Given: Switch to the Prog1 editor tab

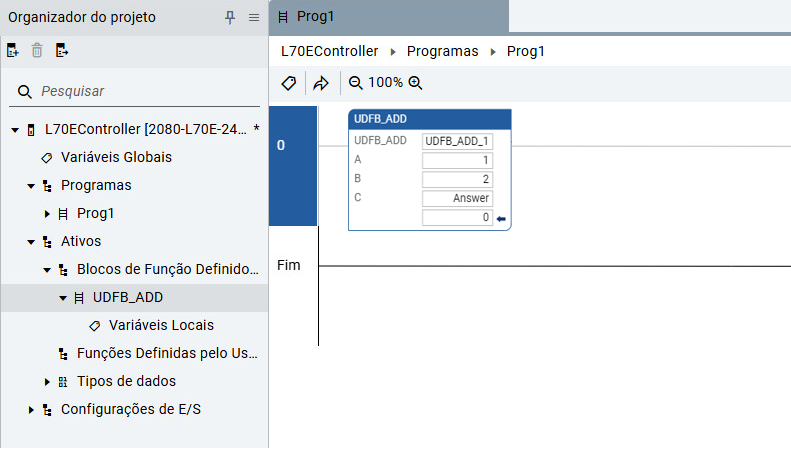Looking at the screenshot, I should (x=315, y=16).
